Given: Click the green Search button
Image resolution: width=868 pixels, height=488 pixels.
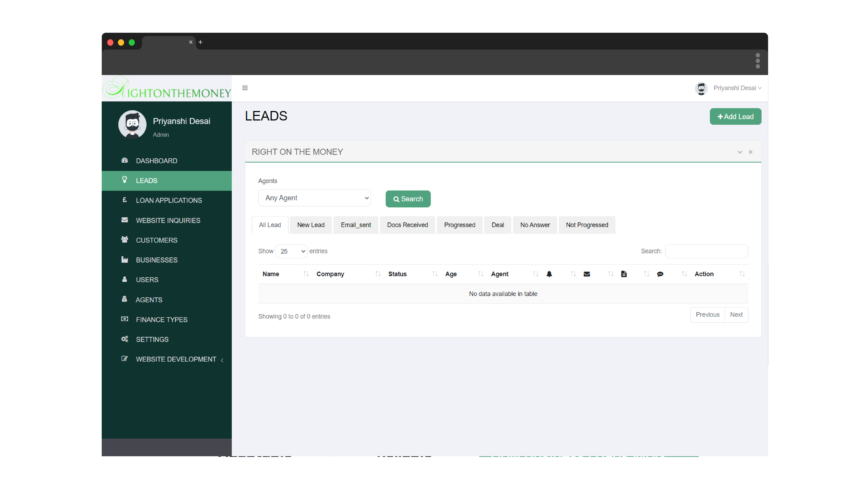Looking at the screenshot, I should click(408, 199).
